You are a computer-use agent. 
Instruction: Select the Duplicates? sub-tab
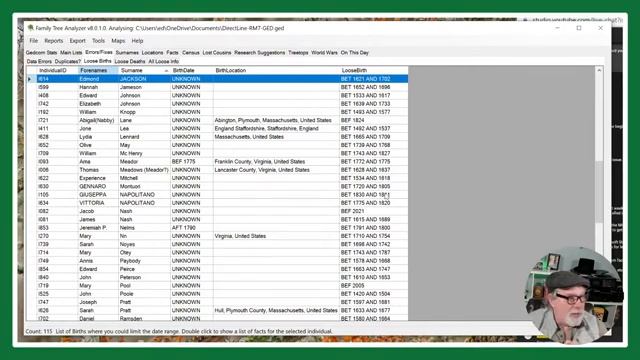[x=68, y=62]
